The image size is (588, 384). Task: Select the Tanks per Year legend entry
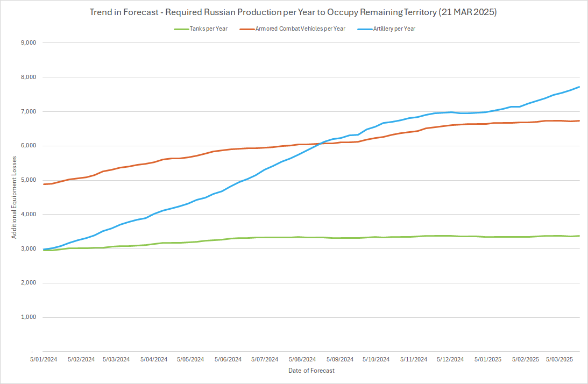(209, 29)
